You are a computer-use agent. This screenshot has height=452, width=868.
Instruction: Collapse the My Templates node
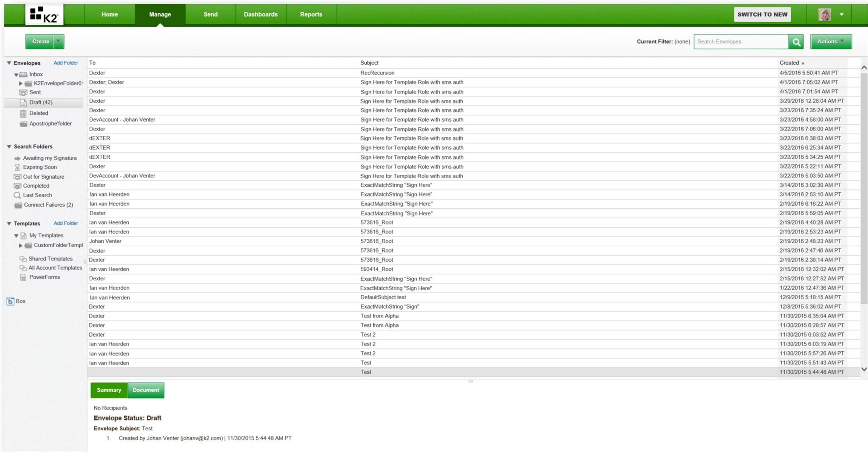pyautogui.click(x=16, y=236)
